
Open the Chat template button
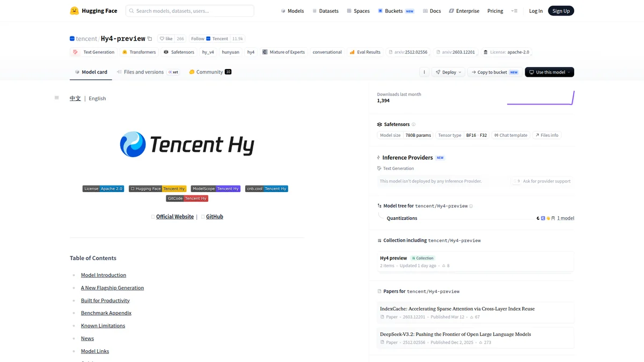[x=511, y=135]
